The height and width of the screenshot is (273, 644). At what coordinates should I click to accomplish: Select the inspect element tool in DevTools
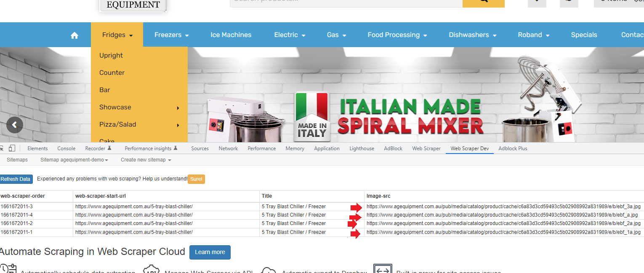pyautogui.click(x=1, y=148)
